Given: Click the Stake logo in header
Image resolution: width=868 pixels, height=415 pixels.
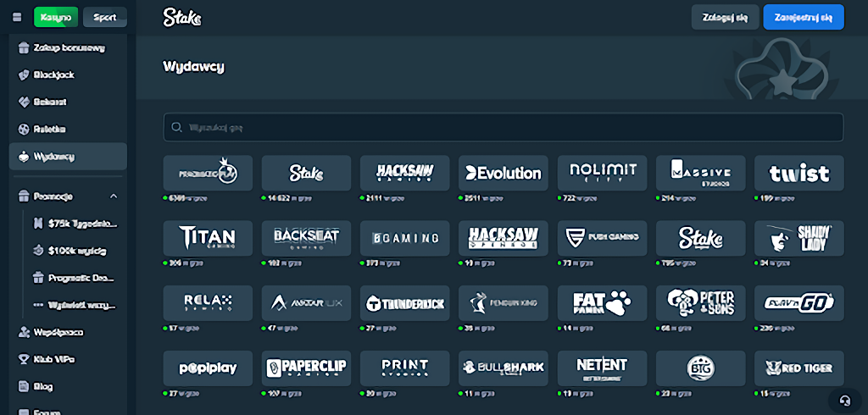Looking at the screenshot, I should click(183, 17).
